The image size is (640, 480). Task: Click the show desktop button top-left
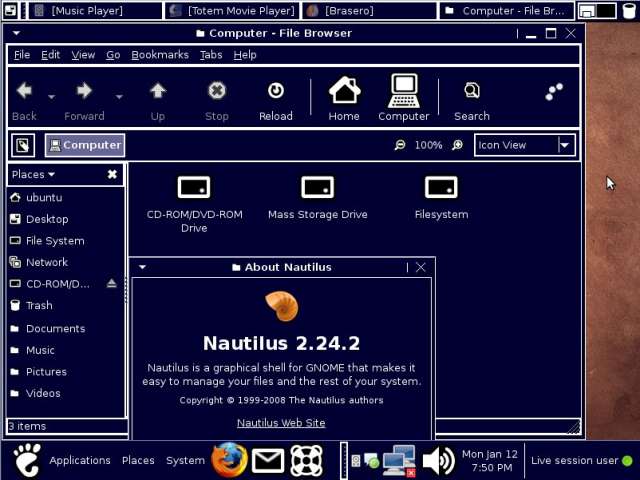click(10, 11)
